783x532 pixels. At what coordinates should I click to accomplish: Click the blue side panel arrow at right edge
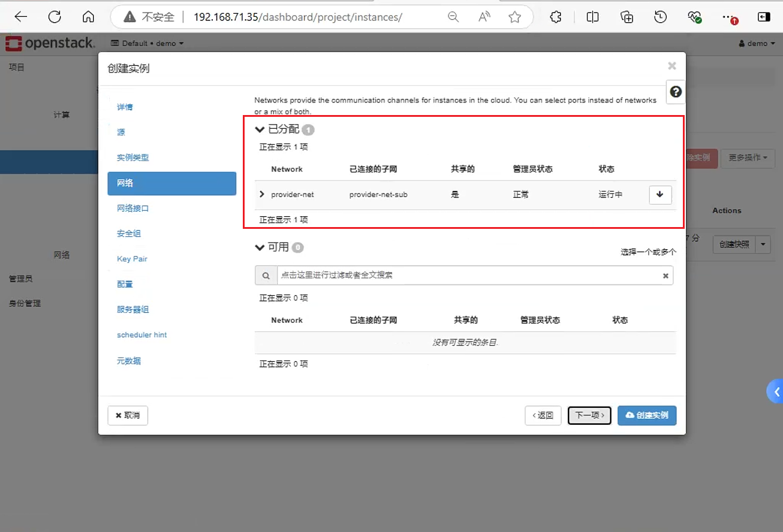pos(776,392)
